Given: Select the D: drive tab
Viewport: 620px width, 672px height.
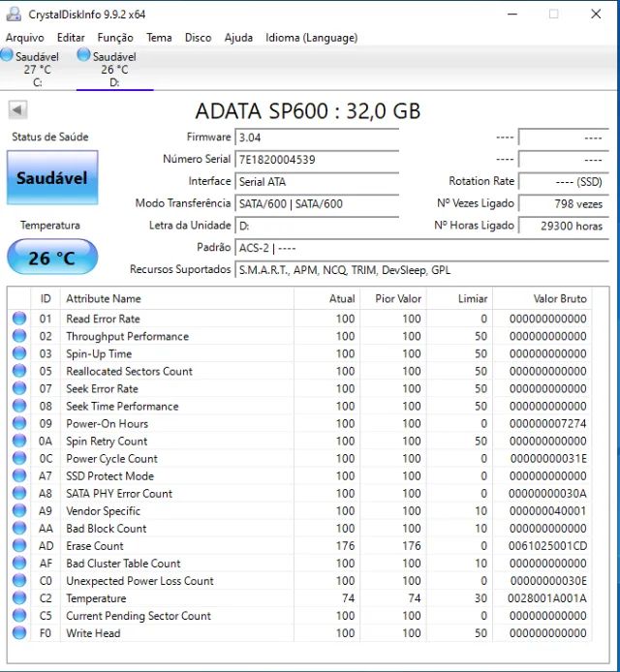Looking at the screenshot, I should tap(114, 69).
